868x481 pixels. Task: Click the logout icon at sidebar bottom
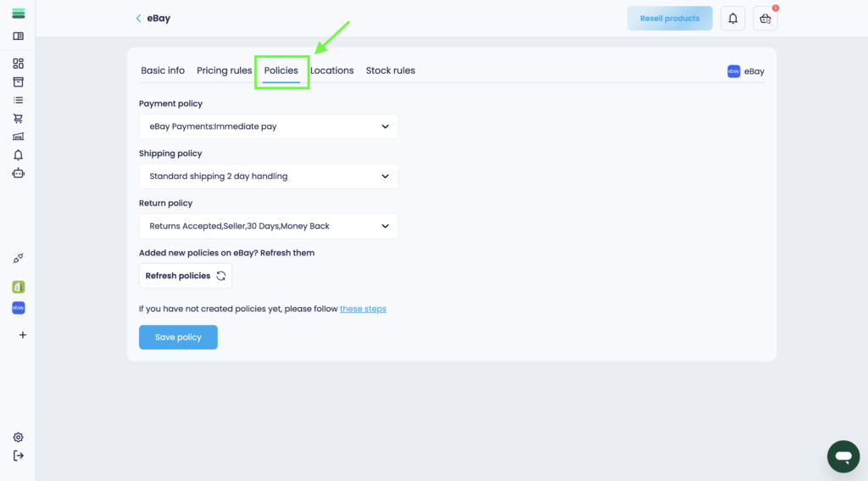[18, 456]
